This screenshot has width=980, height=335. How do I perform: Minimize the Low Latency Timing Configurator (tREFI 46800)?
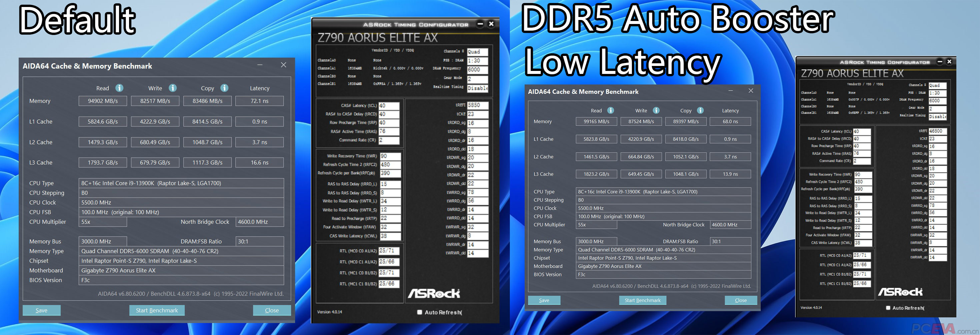click(x=940, y=62)
